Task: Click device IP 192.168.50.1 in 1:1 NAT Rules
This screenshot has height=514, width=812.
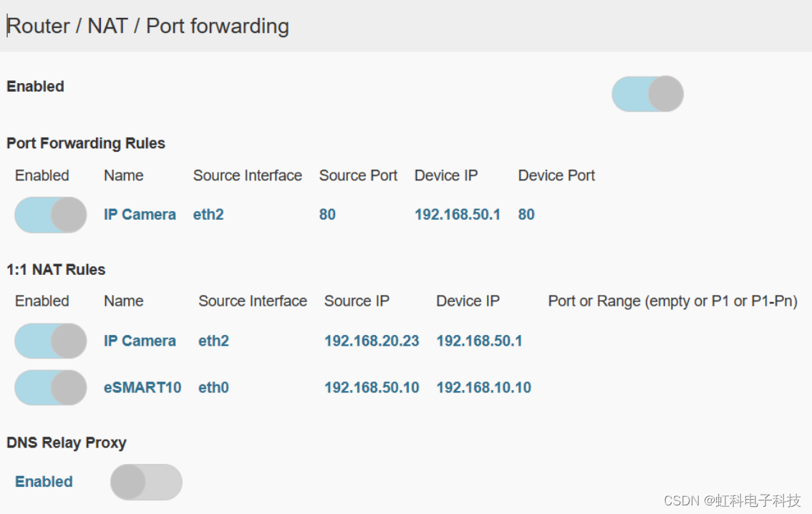Action: [x=479, y=341]
